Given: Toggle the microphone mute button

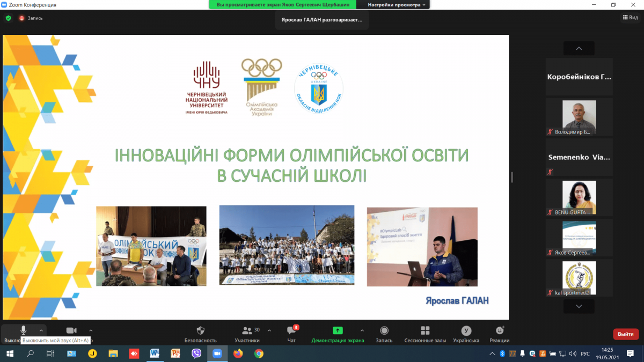Looking at the screenshot, I should tap(23, 330).
